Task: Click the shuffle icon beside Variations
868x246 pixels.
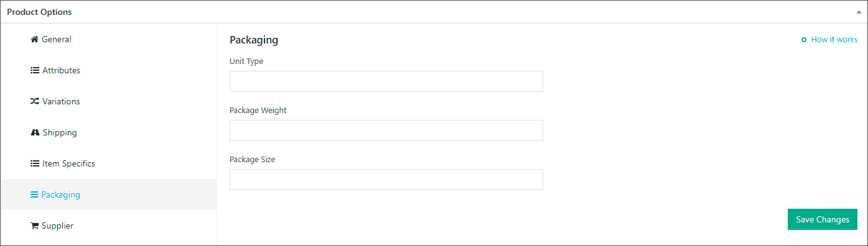Action: (x=35, y=101)
